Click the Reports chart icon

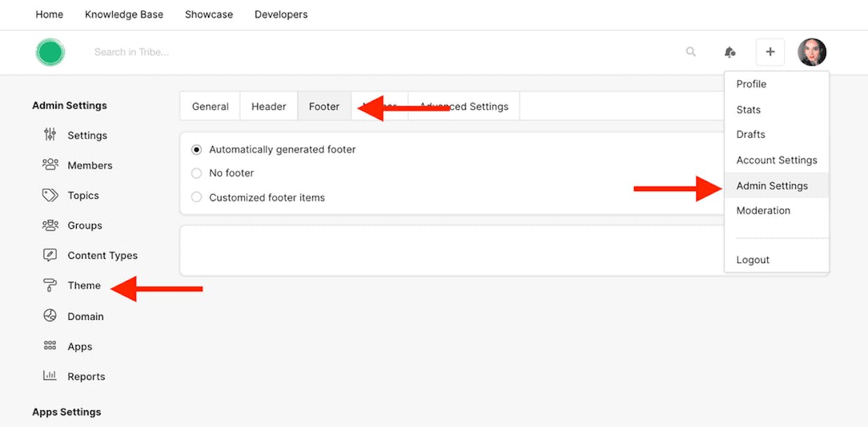[x=50, y=376]
